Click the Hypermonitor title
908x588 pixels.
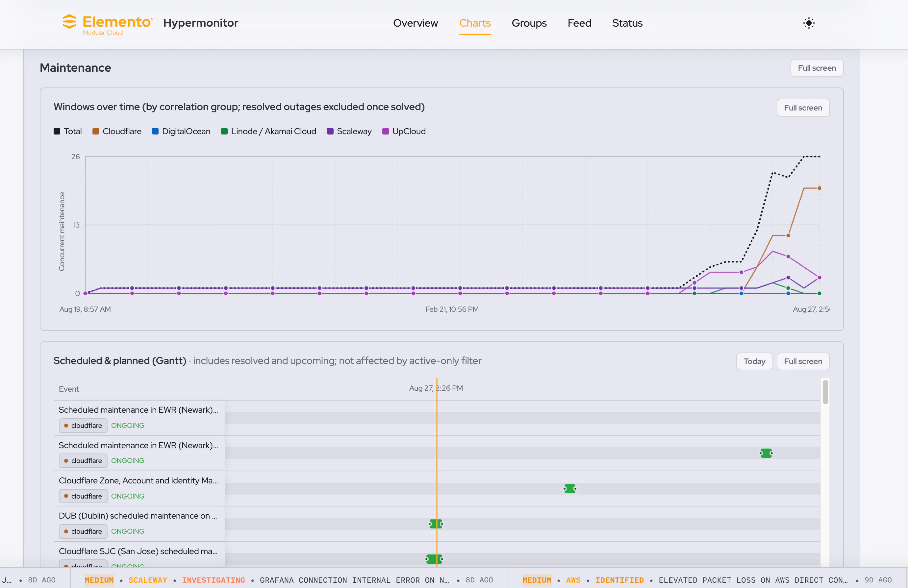[x=201, y=23]
